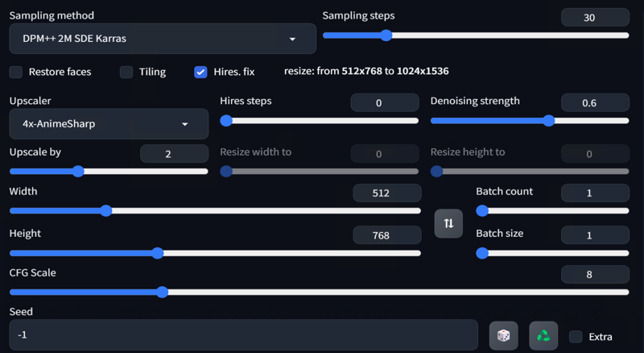
Task: Focus the Height value box showing 768
Action: coord(387,235)
